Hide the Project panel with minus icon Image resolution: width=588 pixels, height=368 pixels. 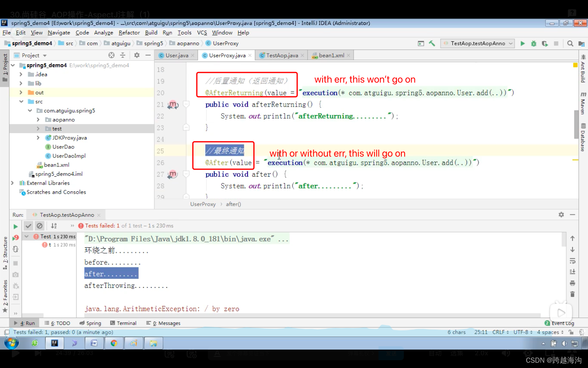(x=148, y=55)
